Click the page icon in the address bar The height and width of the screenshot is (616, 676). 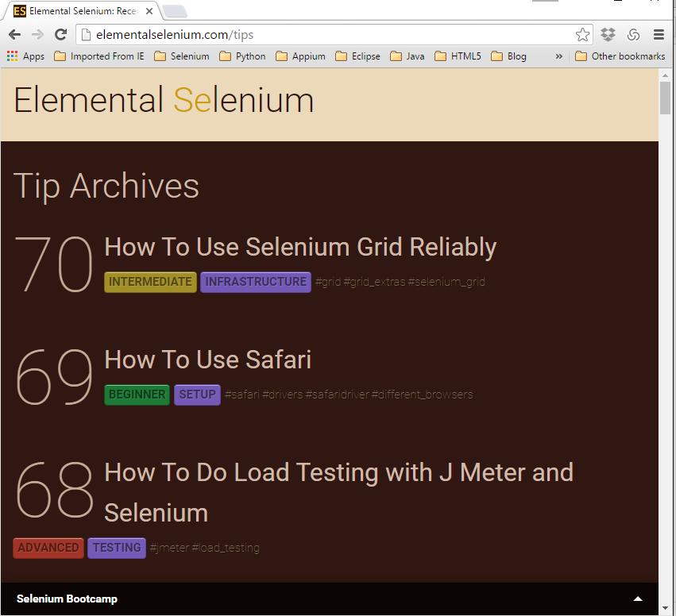click(x=84, y=34)
